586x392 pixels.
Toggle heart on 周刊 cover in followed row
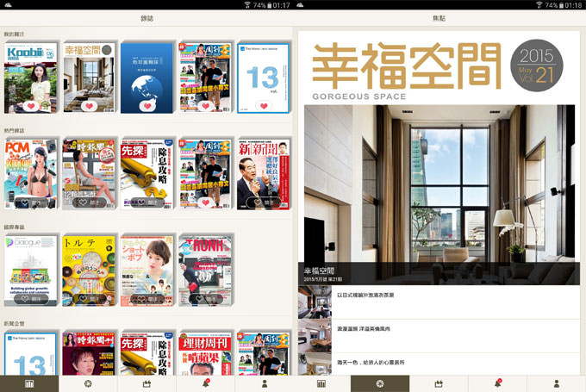[206, 106]
